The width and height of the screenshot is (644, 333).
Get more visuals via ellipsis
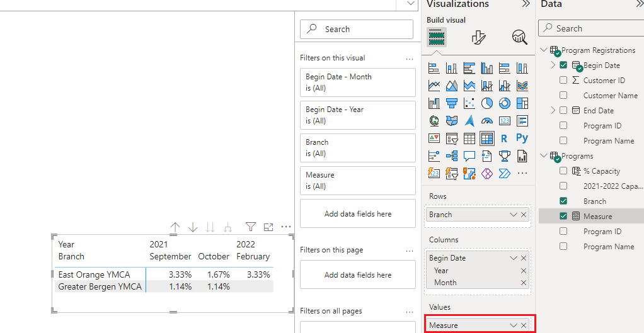tap(522, 174)
